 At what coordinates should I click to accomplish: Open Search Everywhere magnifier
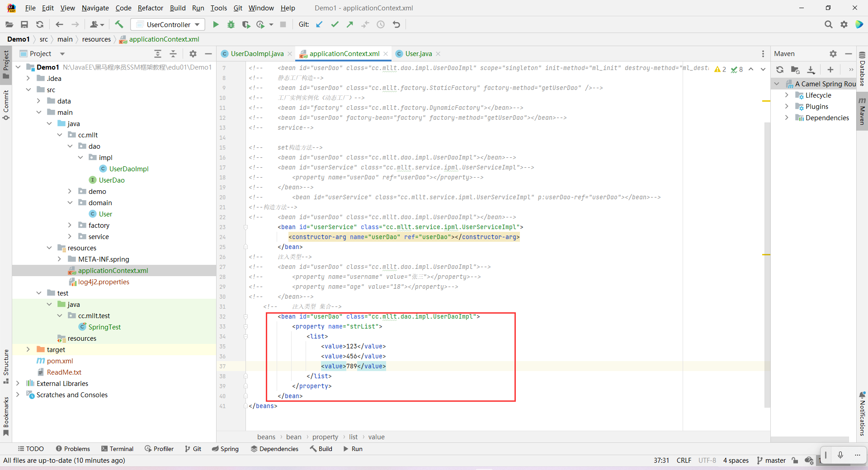click(x=828, y=24)
